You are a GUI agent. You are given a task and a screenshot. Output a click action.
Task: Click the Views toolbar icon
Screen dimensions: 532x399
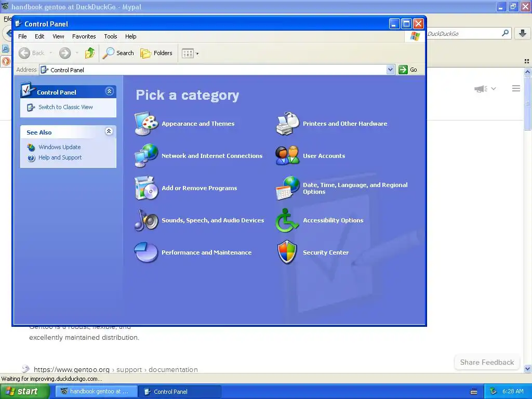(187, 54)
